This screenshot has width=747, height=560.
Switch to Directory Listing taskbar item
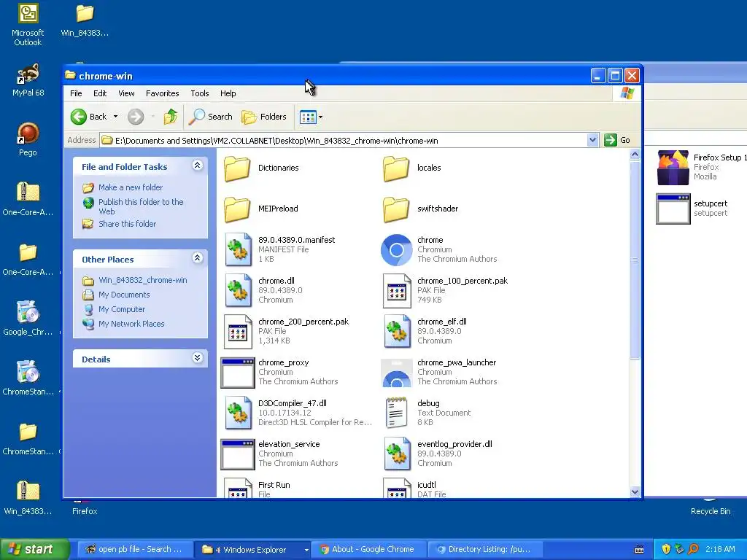click(x=486, y=550)
